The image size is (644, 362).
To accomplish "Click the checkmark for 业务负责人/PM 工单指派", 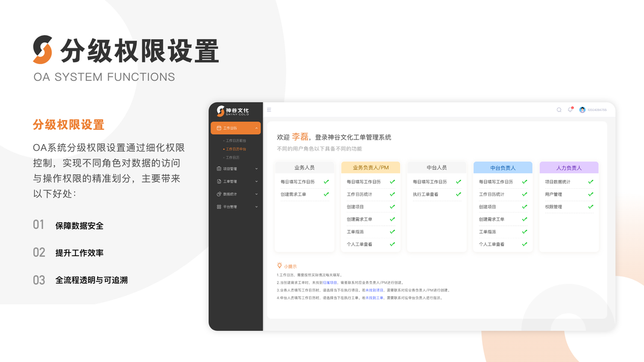I will tap(392, 232).
